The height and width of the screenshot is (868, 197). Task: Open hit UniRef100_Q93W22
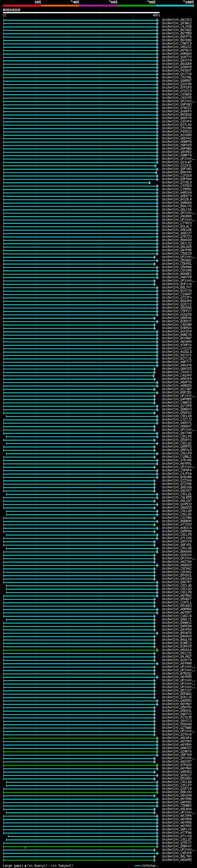(177, 23)
